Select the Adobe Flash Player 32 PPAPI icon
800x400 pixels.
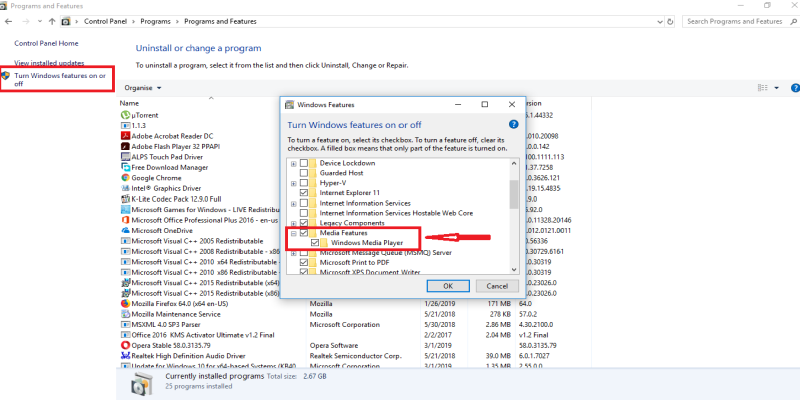point(126,146)
